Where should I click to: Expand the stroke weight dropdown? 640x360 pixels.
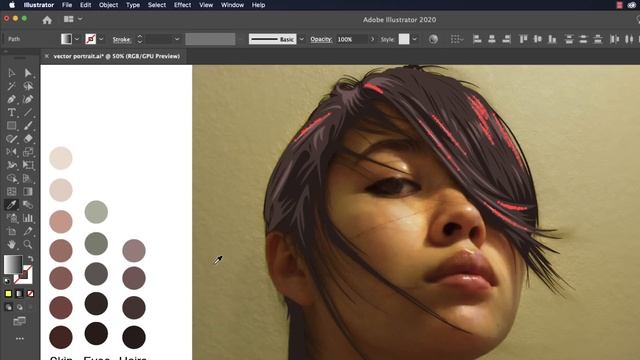[177, 39]
